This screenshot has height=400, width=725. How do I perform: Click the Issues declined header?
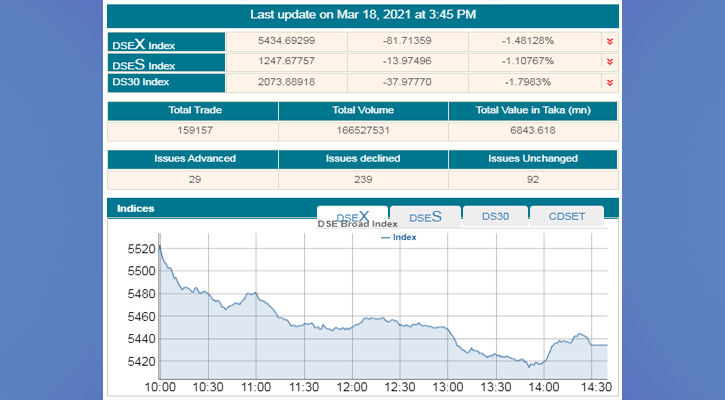(x=362, y=159)
